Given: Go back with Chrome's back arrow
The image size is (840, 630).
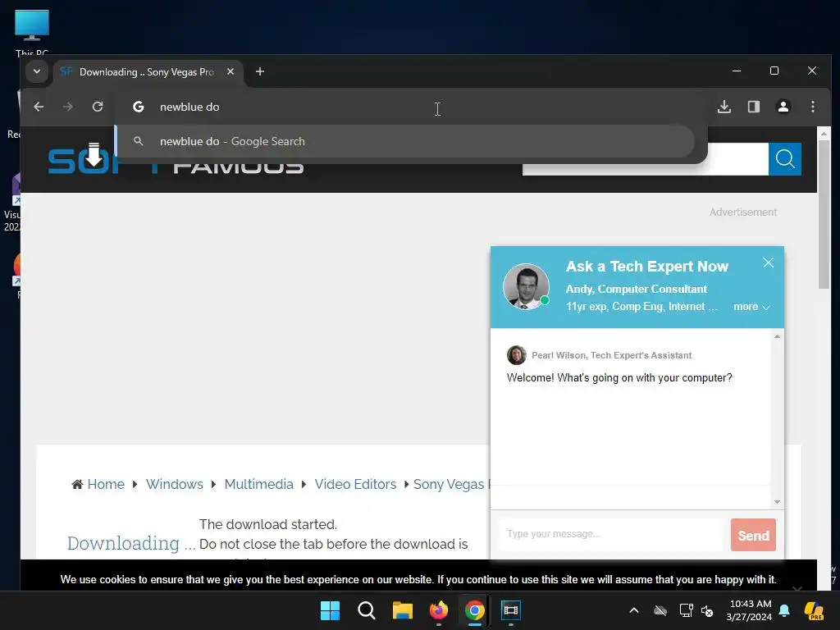Looking at the screenshot, I should pos(39,107).
